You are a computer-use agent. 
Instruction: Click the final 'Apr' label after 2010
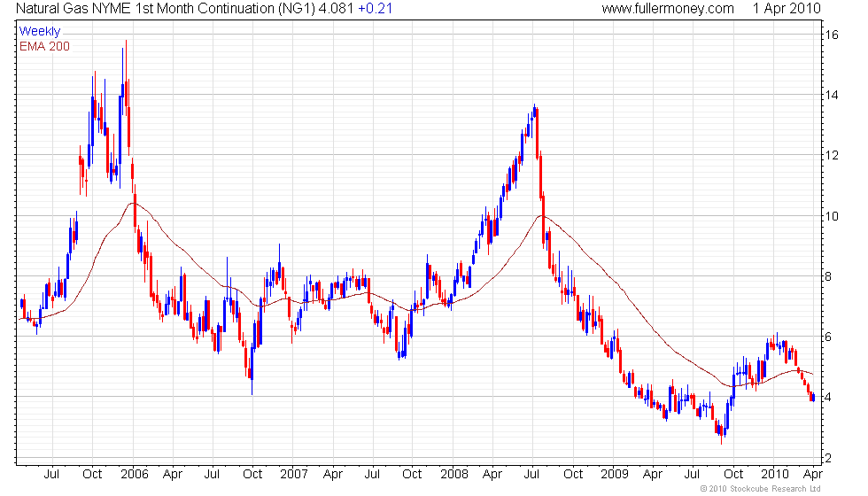coord(813,475)
